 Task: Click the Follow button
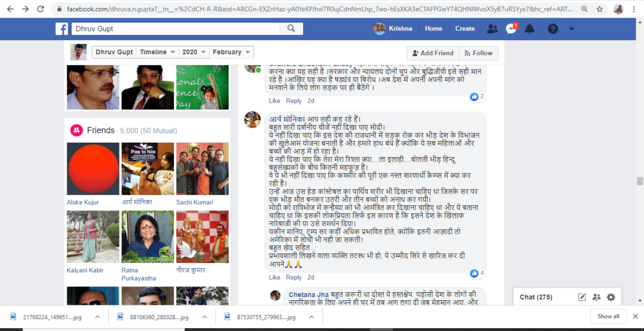coord(478,53)
